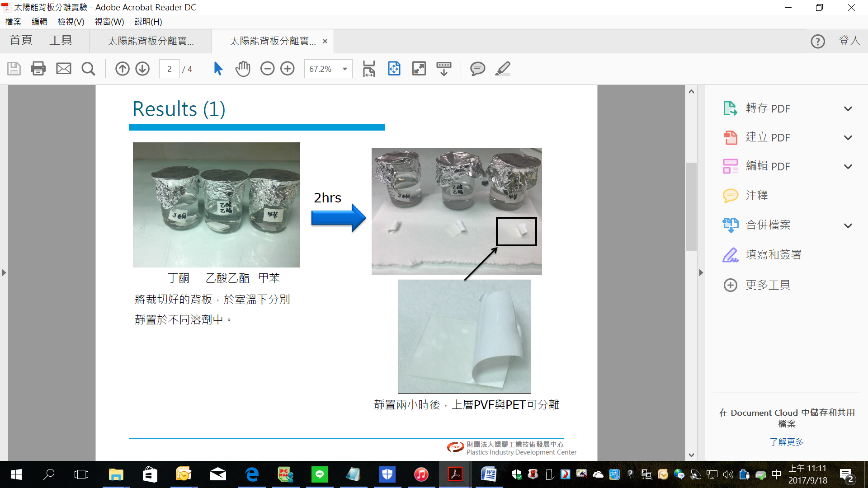868x488 pixels.
Task: Collapse the right tools pane arrow
Action: pyautogui.click(x=701, y=273)
